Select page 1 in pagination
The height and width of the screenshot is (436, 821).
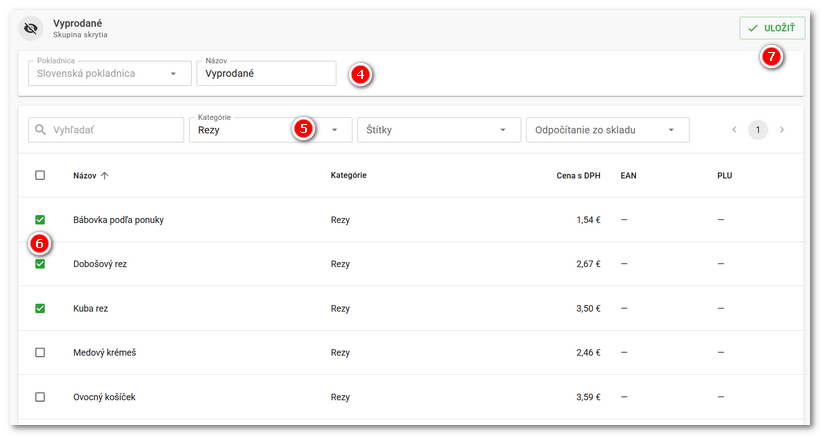(x=758, y=130)
